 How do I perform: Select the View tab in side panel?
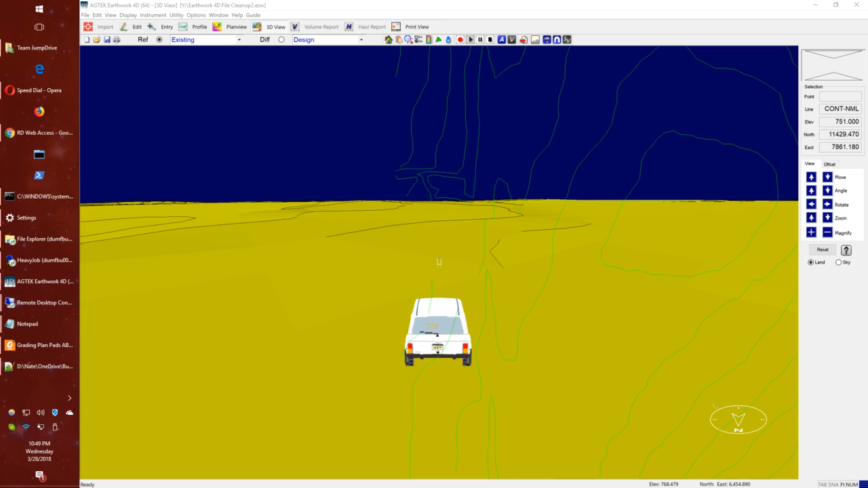pyautogui.click(x=809, y=163)
